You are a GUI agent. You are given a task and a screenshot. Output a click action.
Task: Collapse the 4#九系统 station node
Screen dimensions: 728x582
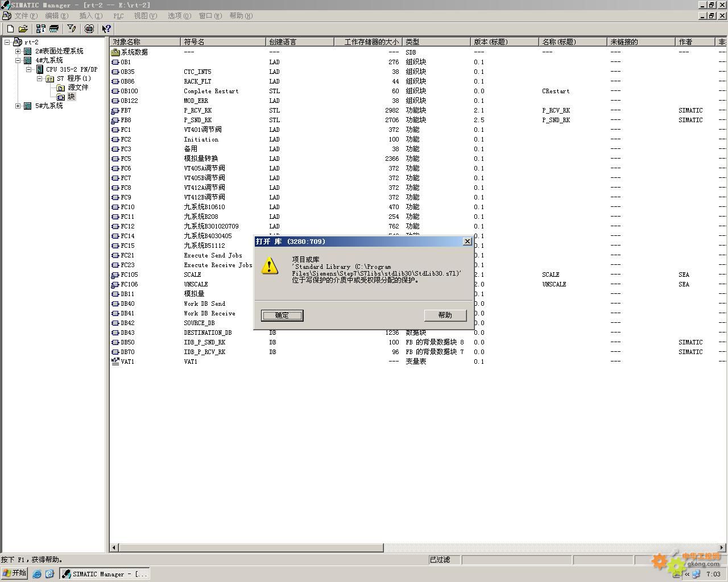pyautogui.click(x=18, y=60)
